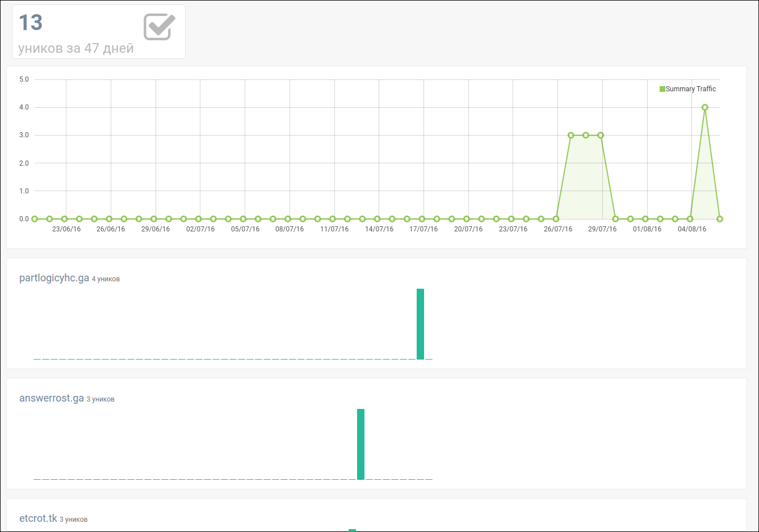
Task: Click the 11/07/16 date label on axis
Action: 334,229
